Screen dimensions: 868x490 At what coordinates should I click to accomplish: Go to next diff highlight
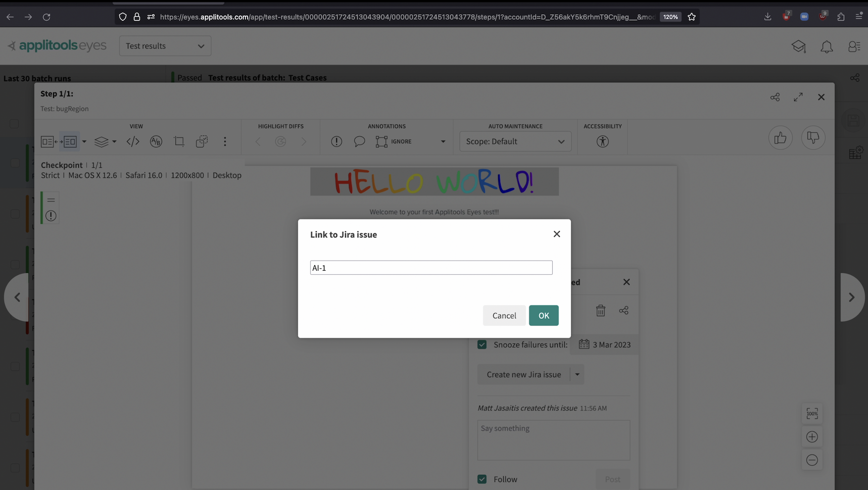tap(304, 141)
